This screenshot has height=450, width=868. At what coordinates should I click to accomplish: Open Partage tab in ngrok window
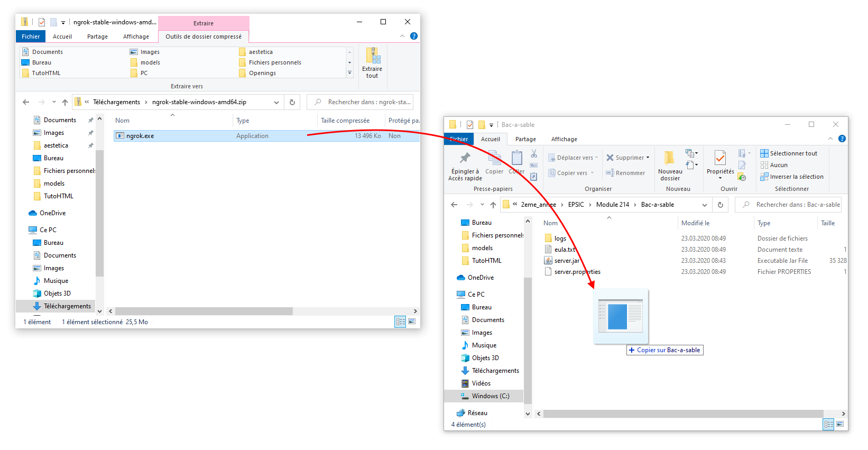(x=97, y=36)
